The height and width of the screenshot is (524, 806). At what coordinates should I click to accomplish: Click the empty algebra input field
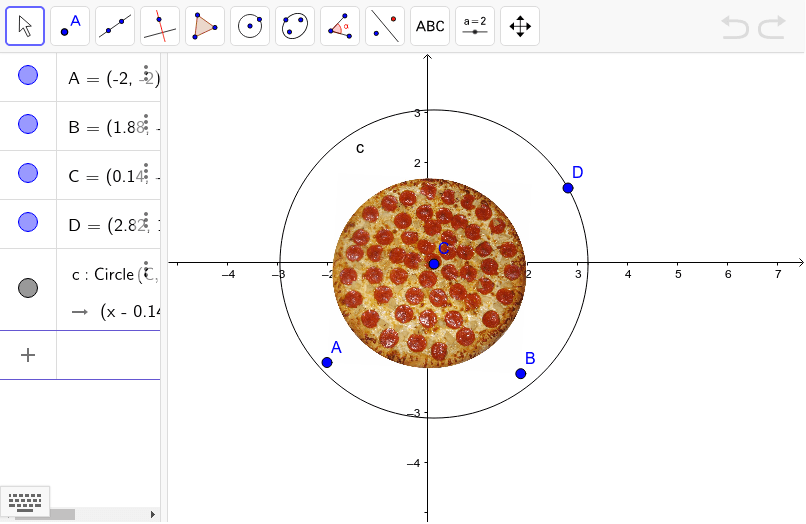tap(108, 355)
